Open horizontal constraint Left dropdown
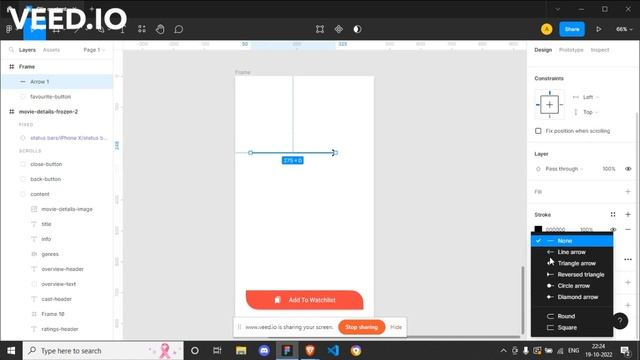Image resolution: width=640 pixels, height=360 pixels. (x=591, y=97)
